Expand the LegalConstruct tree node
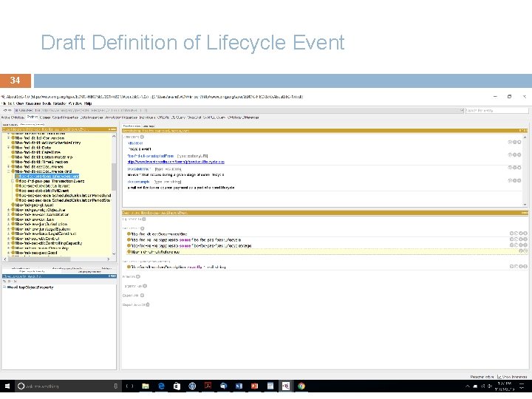The width and height of the screenshot is (532, 399). click(8, 233)
